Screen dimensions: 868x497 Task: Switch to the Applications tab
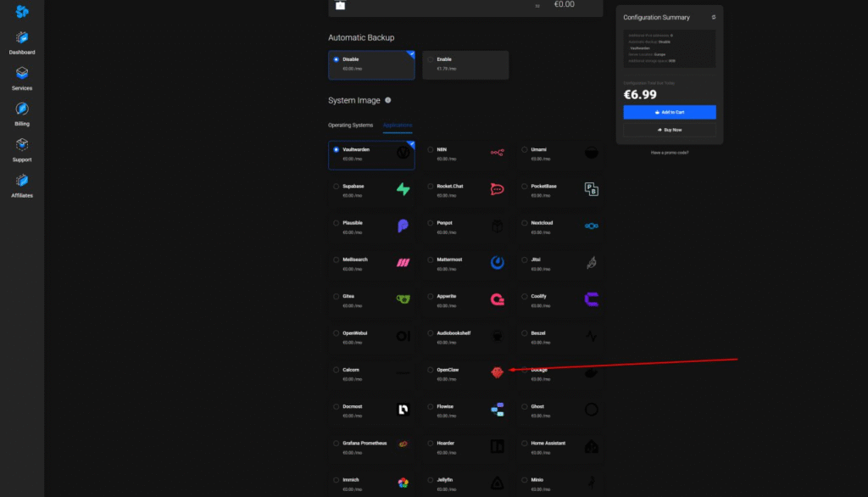coord(398,126)
